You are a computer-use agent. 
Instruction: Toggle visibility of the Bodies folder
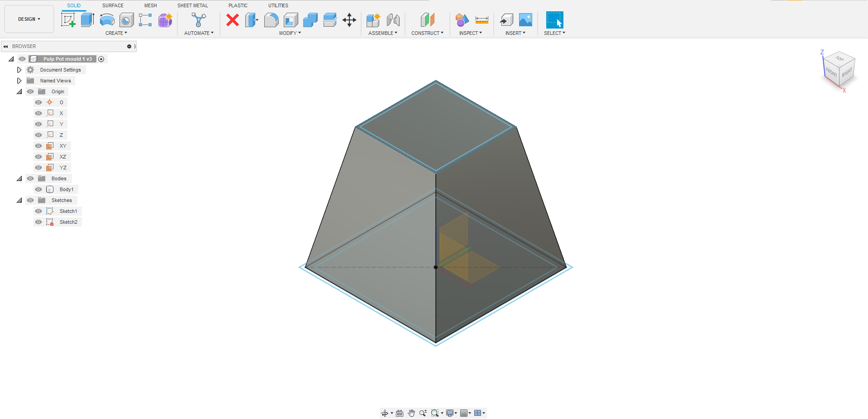30,178
